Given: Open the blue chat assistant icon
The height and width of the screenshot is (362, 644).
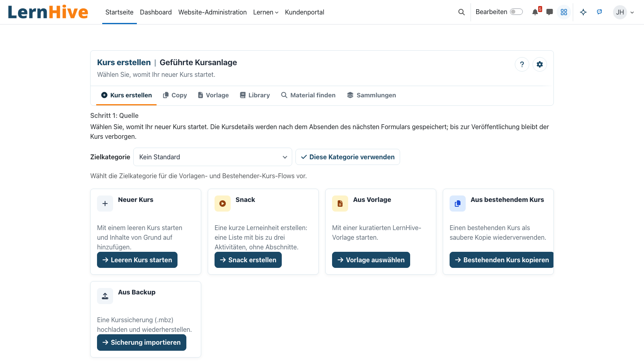Looking at the screenshot, I should click(x=599, y=12).
